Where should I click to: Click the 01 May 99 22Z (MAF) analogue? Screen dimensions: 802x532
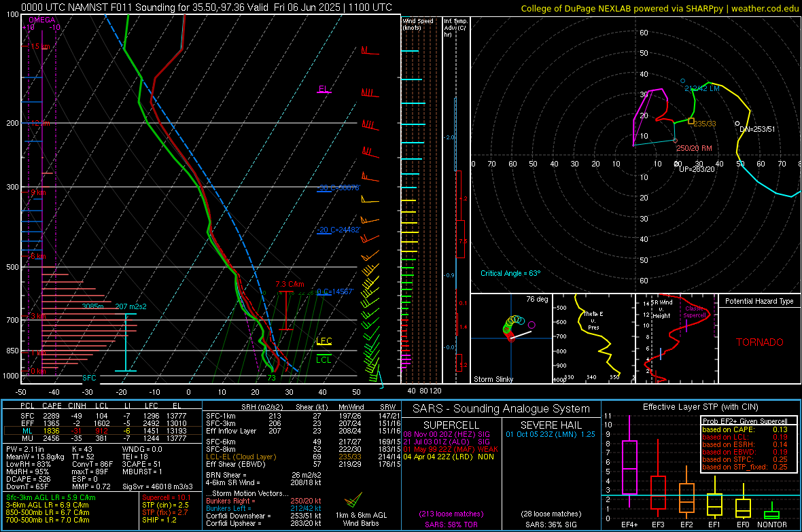(451, 450)
